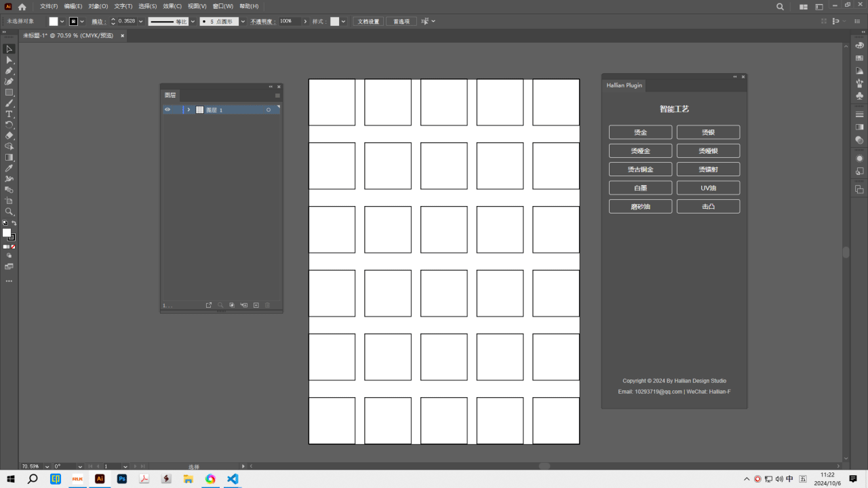Select the Eraser tool

9,136
